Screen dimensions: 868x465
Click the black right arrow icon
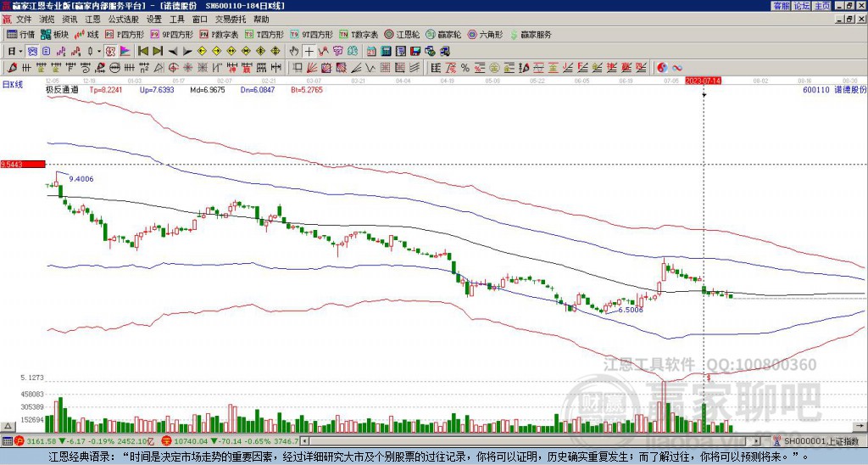click(187, 51)
